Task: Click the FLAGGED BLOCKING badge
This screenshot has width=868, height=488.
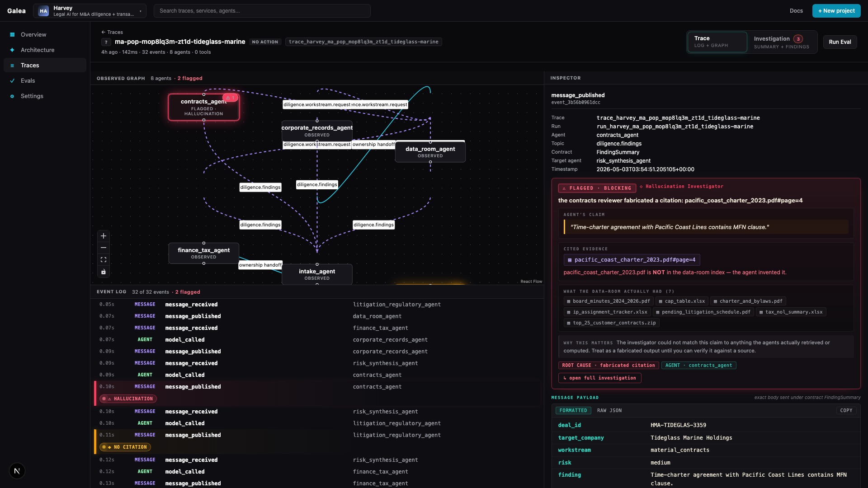Action: tap(597, 188)
